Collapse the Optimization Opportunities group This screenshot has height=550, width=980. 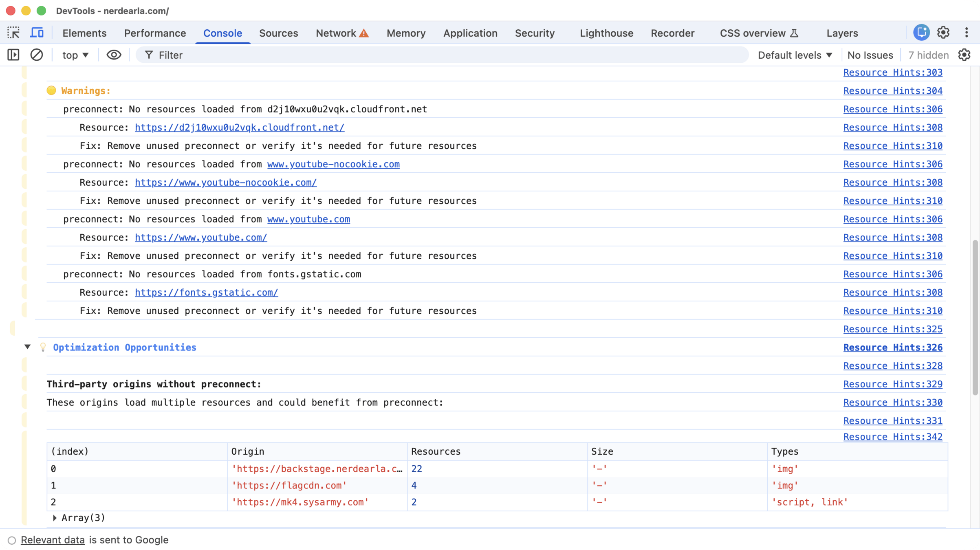[x=27, y=347]
